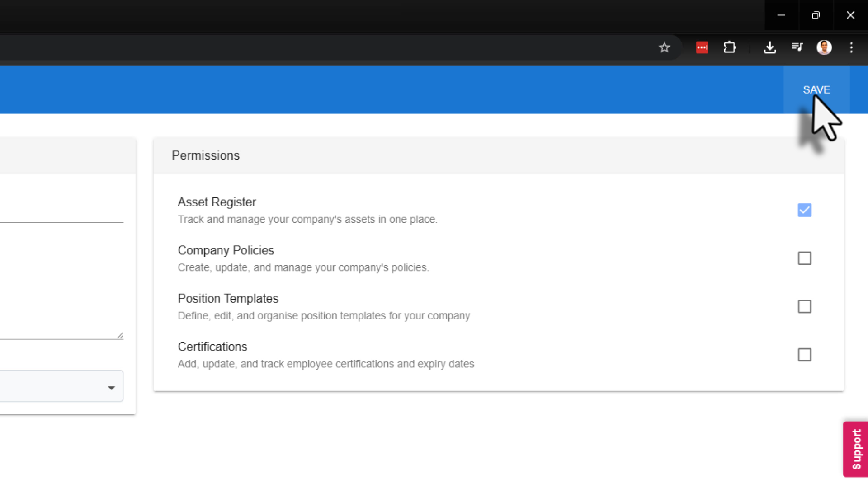Restore down the browser window

[x=816, y=15]
